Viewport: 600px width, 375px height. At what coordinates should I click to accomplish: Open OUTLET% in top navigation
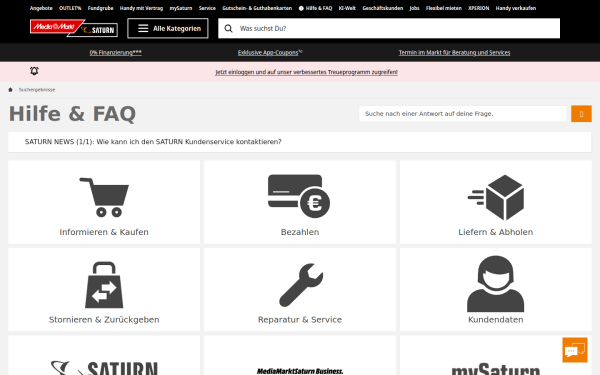click(70, 8)
